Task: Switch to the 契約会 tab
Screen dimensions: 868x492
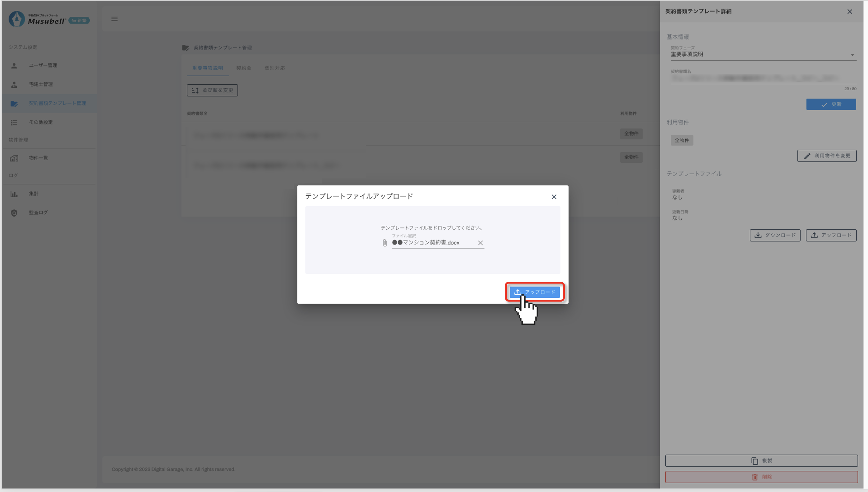Action: click(x=243, y=68)
